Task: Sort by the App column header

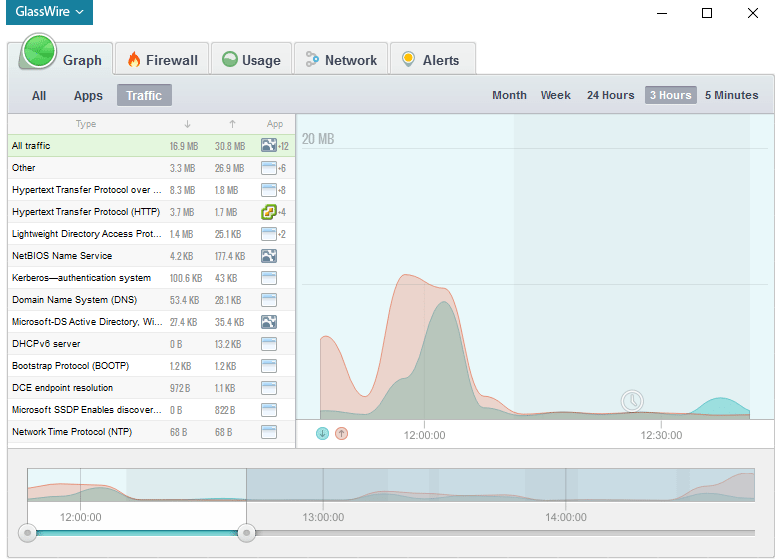Action: [x=275, y=124]
